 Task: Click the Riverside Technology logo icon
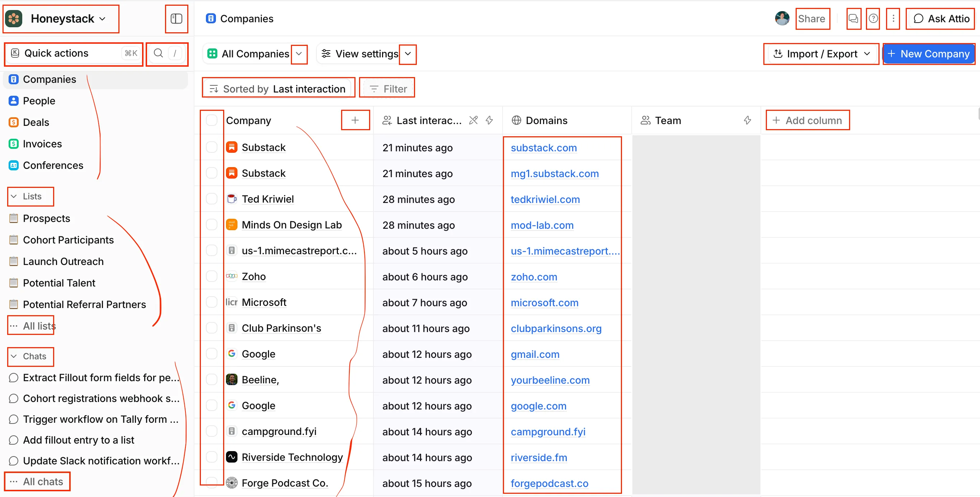pyautogui.click(x=232, y=457)
